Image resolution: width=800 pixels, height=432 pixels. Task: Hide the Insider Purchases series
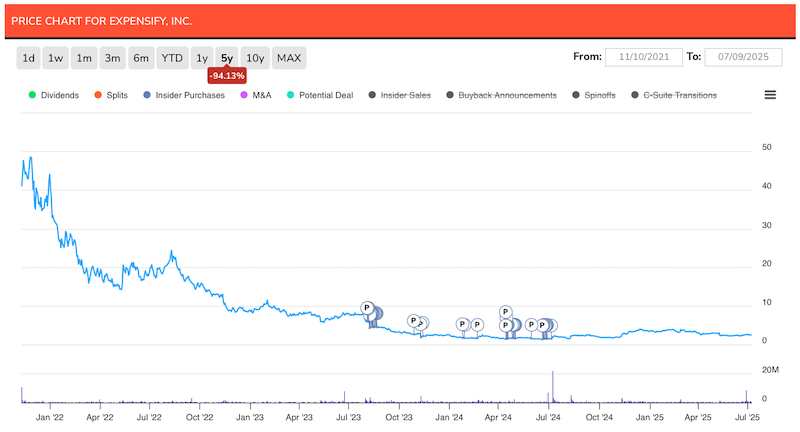(184, 95)
